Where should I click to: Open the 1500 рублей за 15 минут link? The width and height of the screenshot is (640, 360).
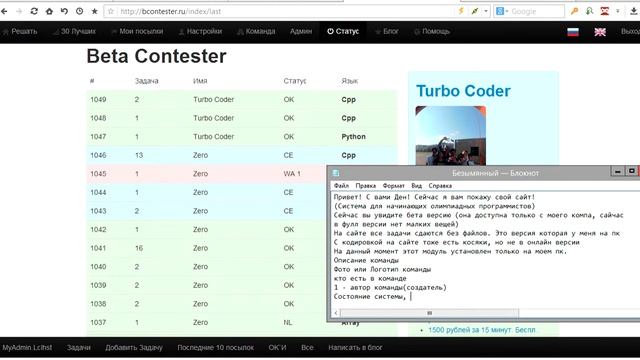click(x=482, y=330)
